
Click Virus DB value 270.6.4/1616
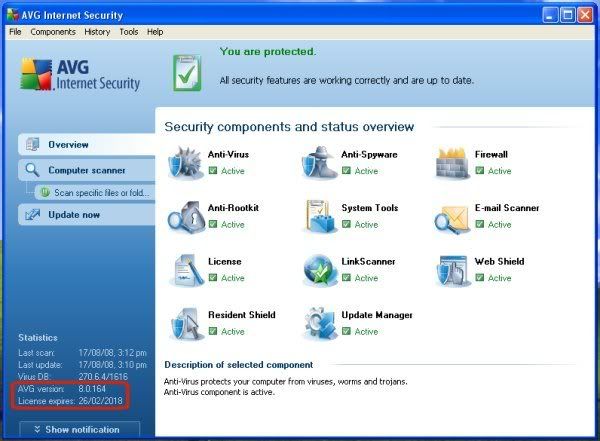(103, 377)
